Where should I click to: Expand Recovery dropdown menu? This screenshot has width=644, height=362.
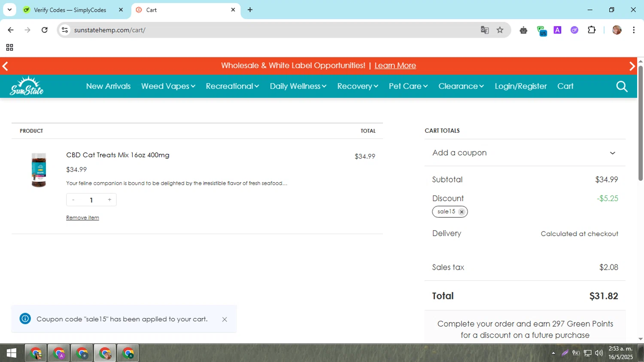358,86
